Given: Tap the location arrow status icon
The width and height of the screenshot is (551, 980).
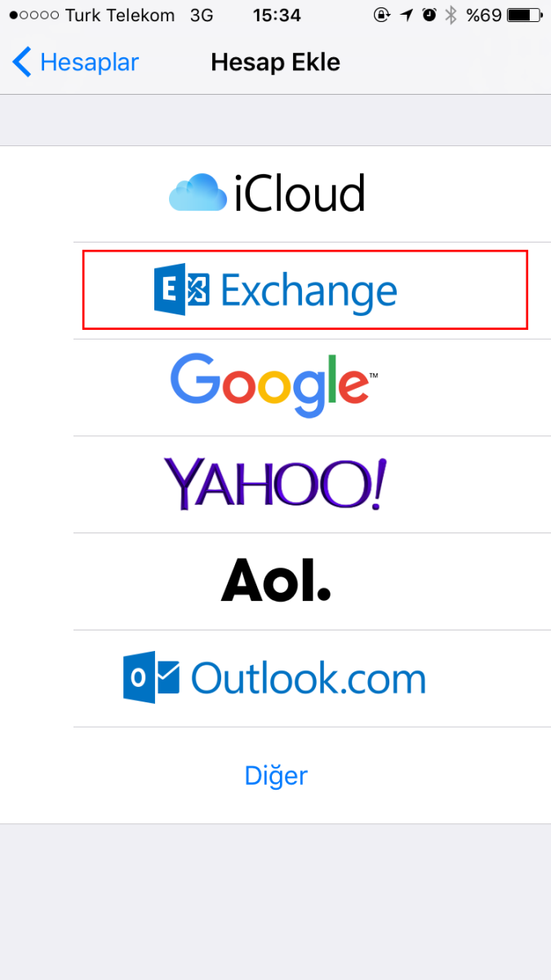Looking at the screenshot, I should click(407, 16).
